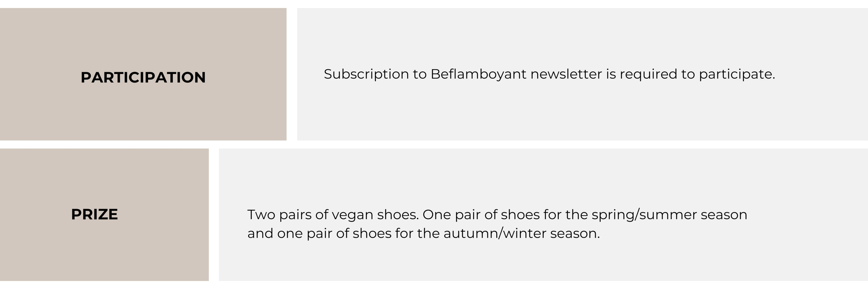This screenshot has width=868, height=289.
Task: Select the word Beflamboyant in the participation sentence
Action: 478,74
